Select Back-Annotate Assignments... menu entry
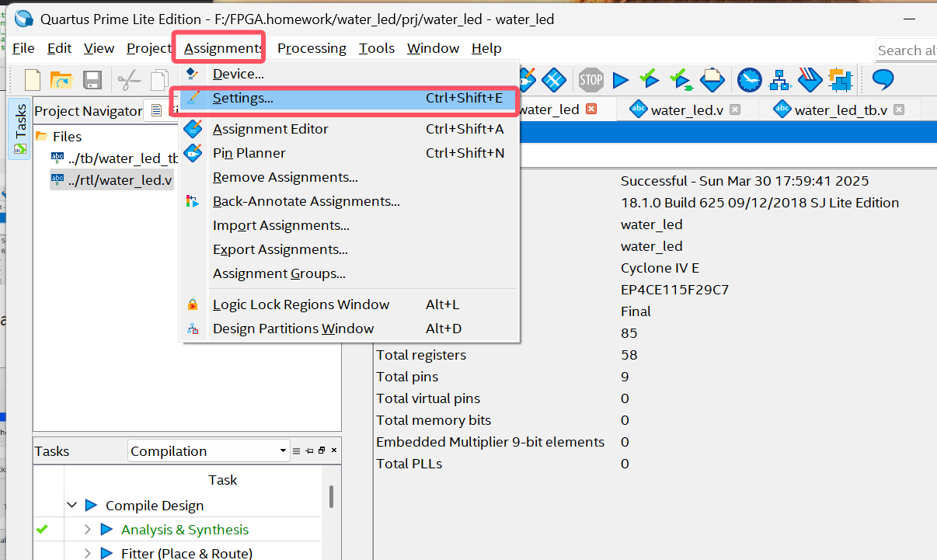 [x=350, y=201]
